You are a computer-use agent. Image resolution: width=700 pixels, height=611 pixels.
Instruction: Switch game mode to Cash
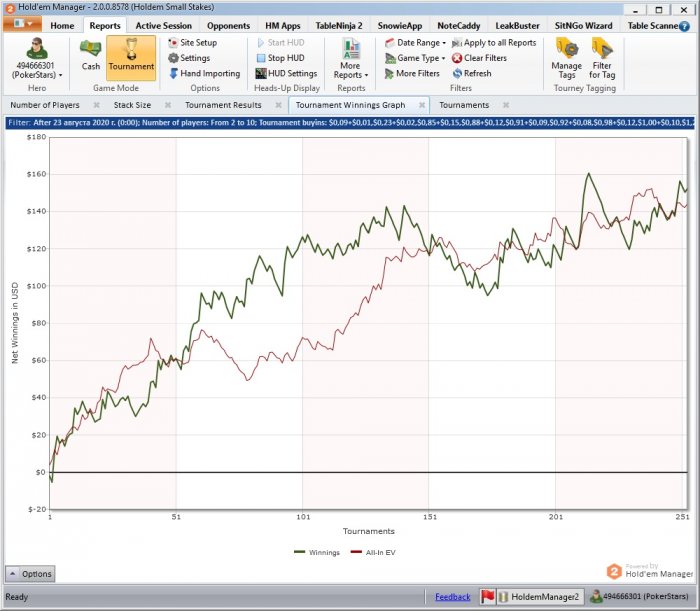pos(91,55)
